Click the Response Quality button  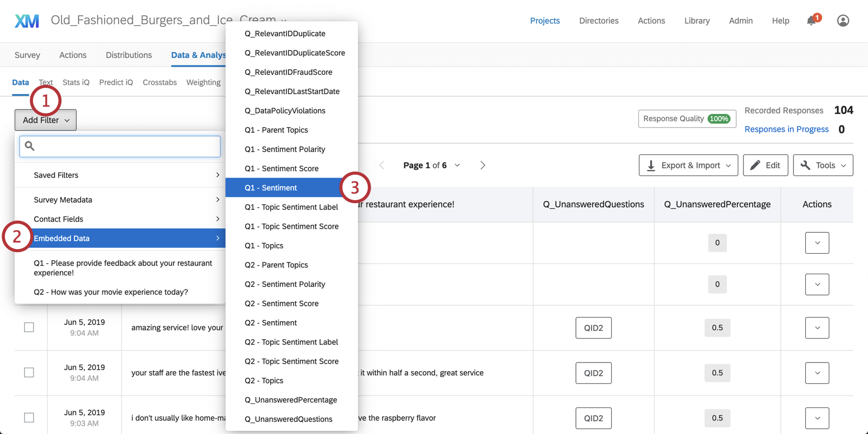point(687,118)
